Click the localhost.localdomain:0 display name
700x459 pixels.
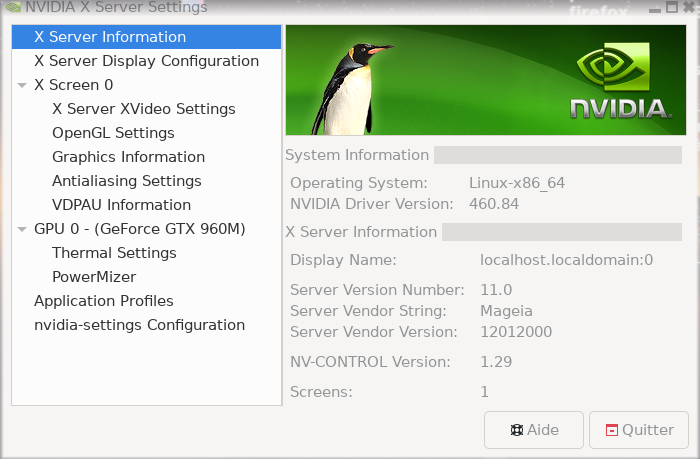(567, 260)
